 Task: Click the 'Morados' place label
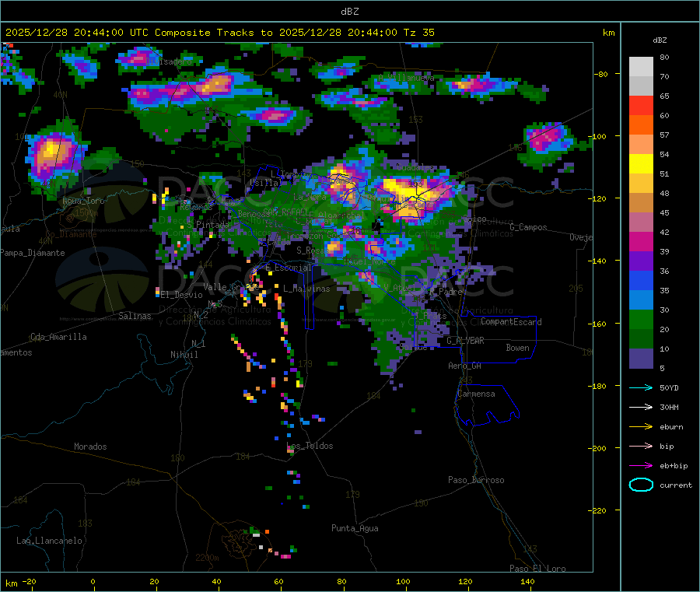point(90,447)
